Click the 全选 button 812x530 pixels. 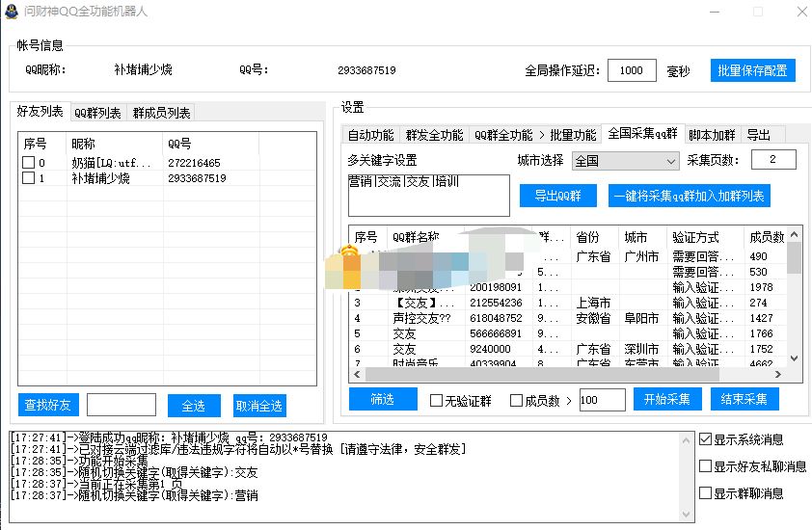194,406
